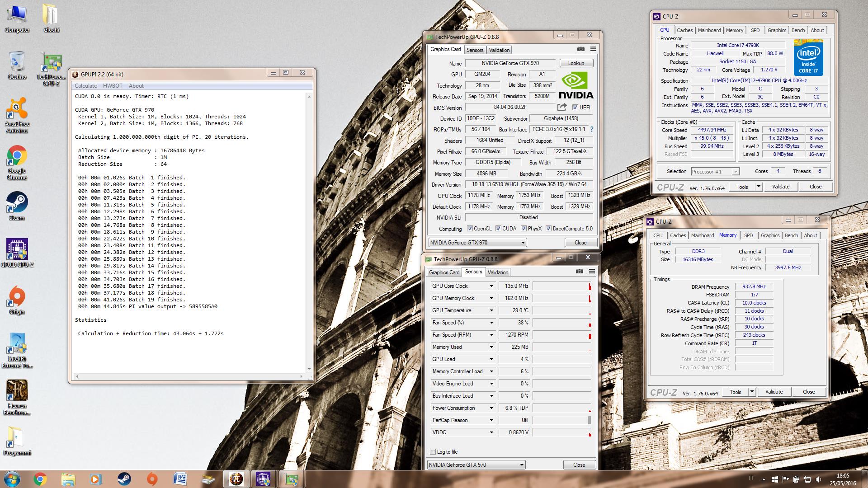
Task: Enable the Log to file checkbox
Action: pyautogui.click(x=433, y=452)
